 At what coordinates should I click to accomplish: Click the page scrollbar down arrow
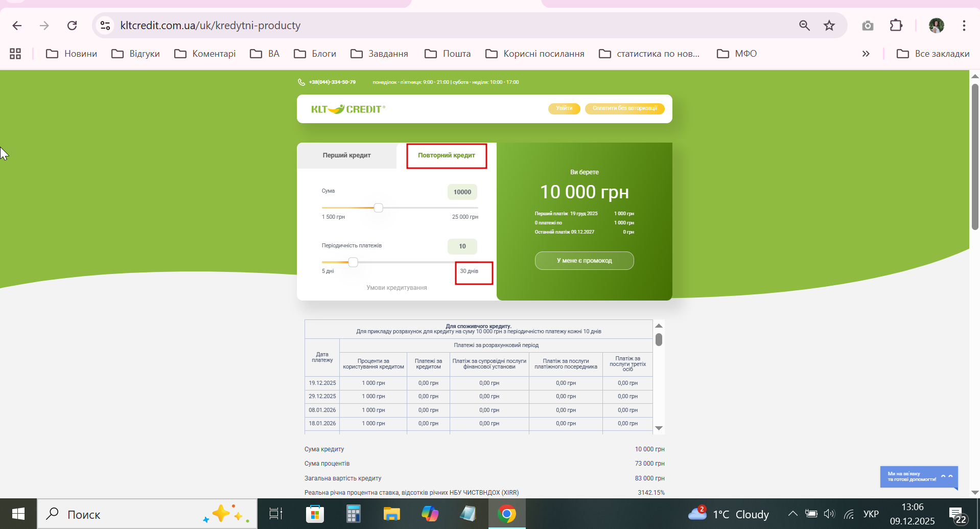[975, 493]
